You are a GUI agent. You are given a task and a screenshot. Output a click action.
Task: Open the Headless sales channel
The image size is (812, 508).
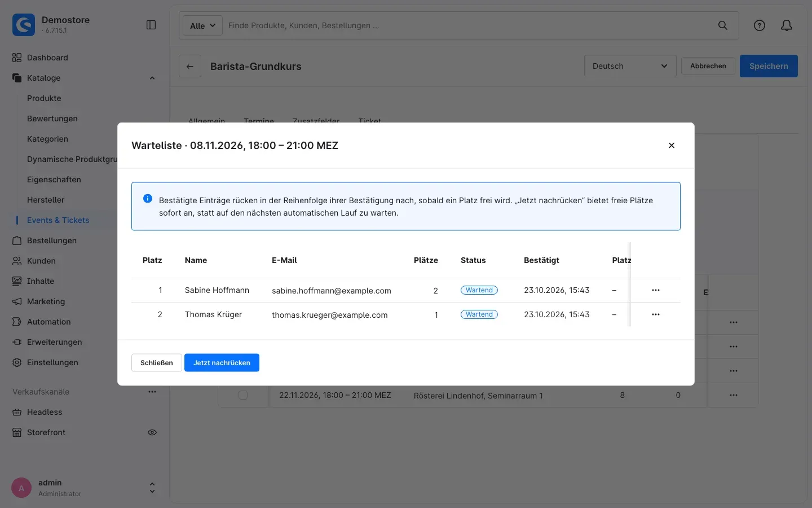(45, 412)
